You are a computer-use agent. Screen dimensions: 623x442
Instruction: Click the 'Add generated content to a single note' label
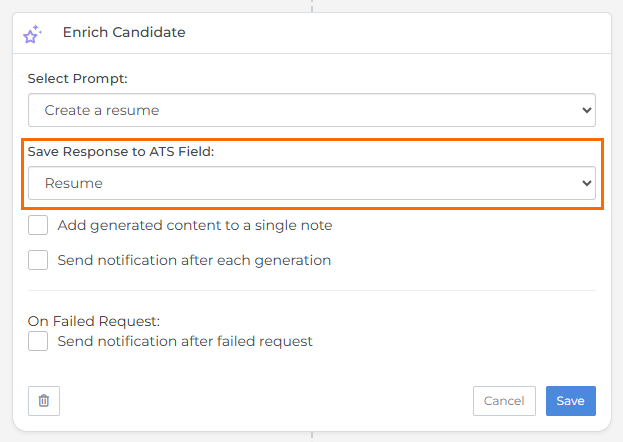pyautogui.click(x=195, y=225)
